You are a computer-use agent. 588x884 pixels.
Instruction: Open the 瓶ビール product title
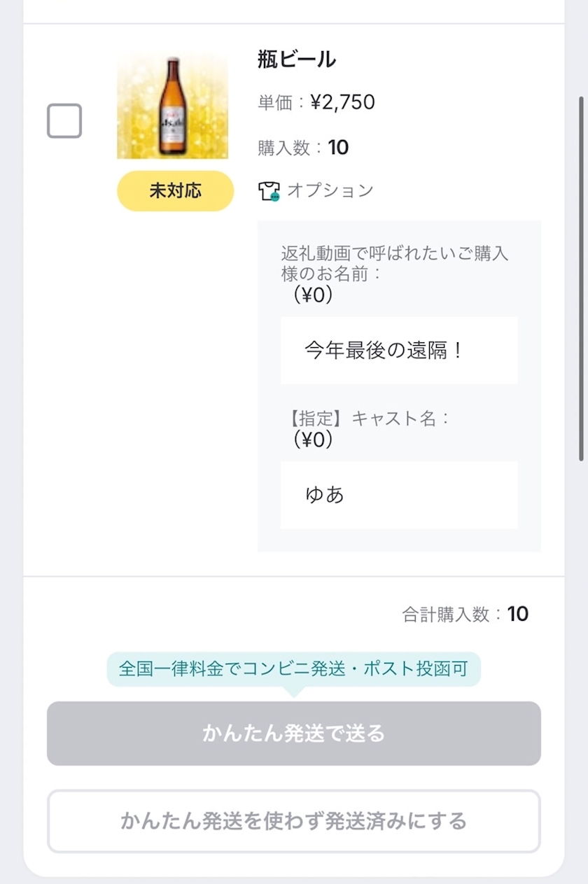[297, 60]
